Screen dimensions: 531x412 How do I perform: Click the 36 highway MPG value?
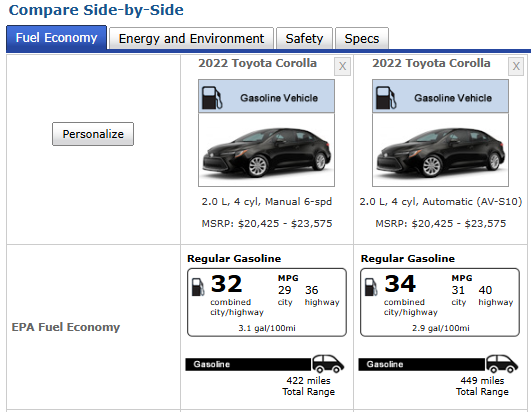point(312,290)
